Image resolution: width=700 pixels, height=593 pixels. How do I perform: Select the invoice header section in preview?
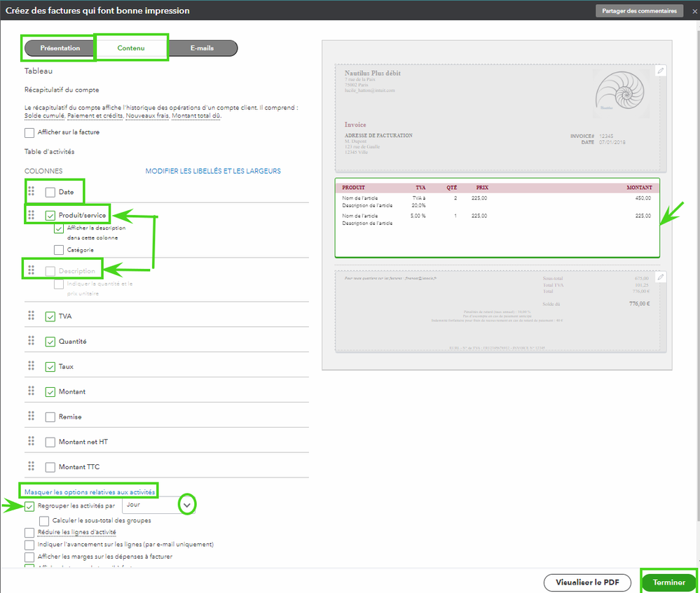(x=500, y=118)
